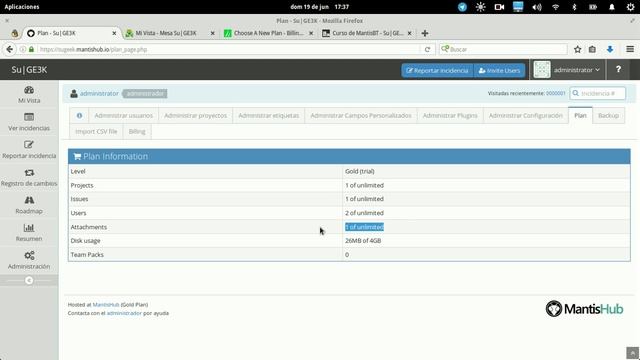Expand the administrator user dropdown
This screenshot has width=640, height=360.
pos(576,70)
